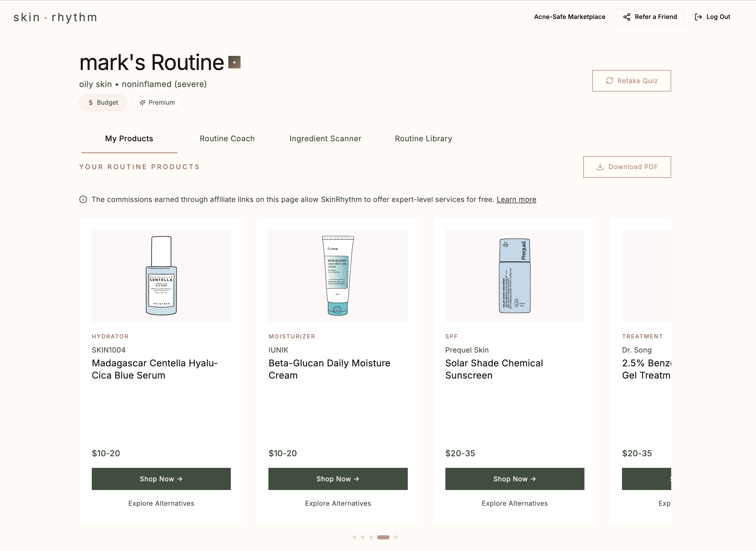Click the active carousel pagination indicator
The height and width of the screenshot is (551, 756).
[x=383, y=537]
